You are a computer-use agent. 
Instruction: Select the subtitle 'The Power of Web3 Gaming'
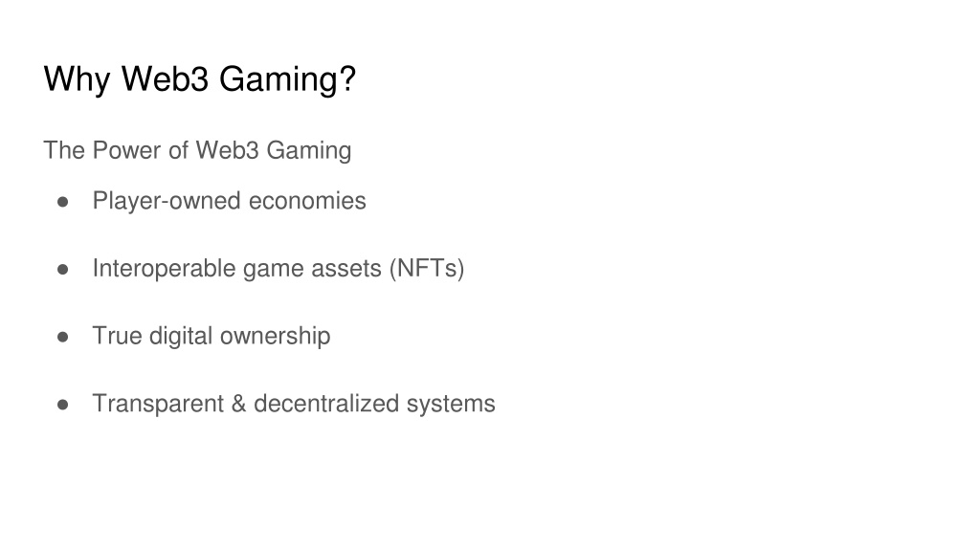tap(197, 150)
